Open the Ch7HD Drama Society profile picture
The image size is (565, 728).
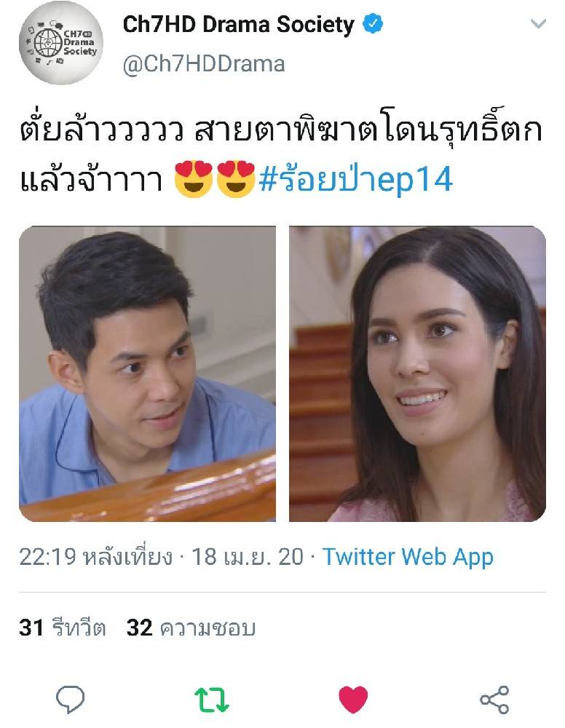(61, 43)
